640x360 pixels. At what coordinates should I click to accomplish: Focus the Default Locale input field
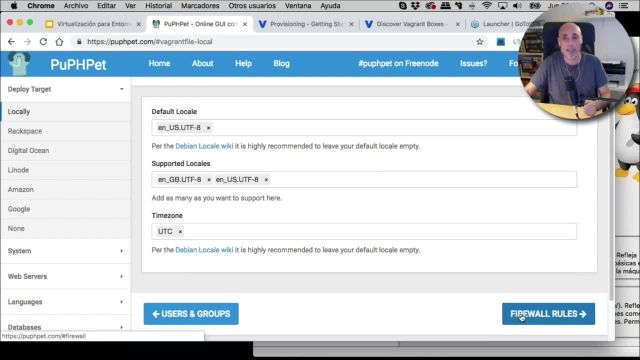point(364,128)
